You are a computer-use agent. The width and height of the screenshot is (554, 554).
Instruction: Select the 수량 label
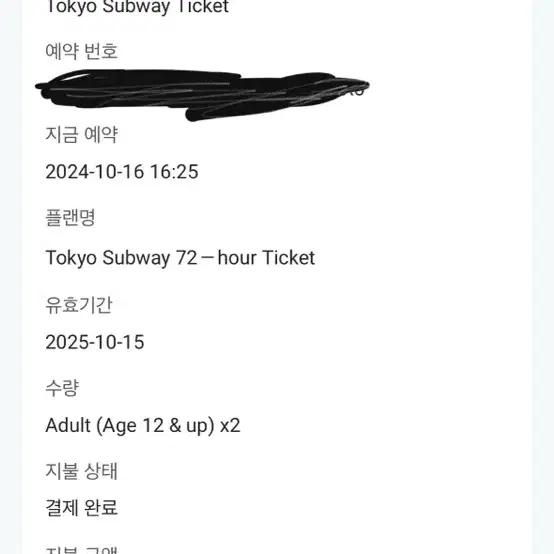pyautogui.click(x=62, y=388)
